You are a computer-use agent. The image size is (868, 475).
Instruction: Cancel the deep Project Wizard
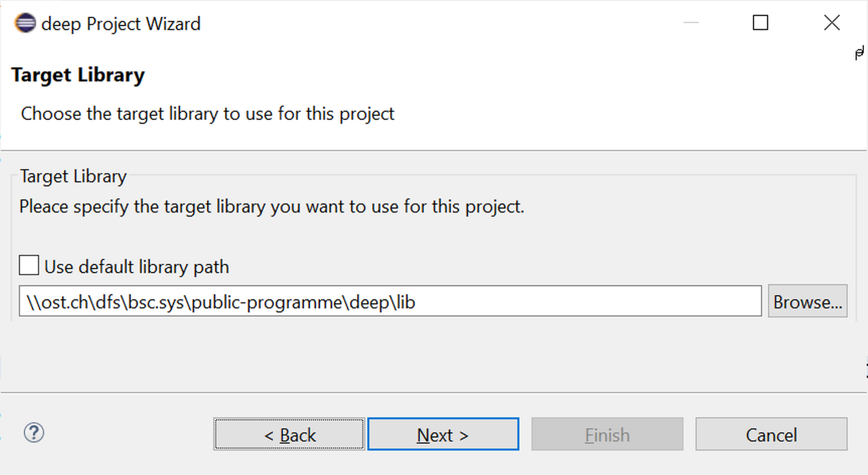(771, 434)
